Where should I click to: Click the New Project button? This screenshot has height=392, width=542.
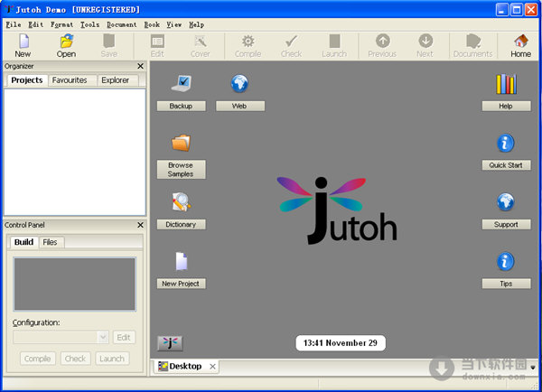click(x=182, y=284)
